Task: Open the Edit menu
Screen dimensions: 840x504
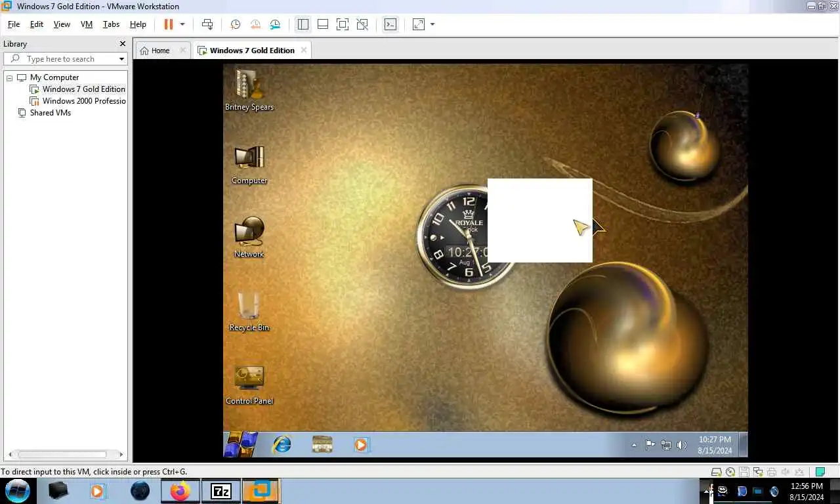Action: 37,24
